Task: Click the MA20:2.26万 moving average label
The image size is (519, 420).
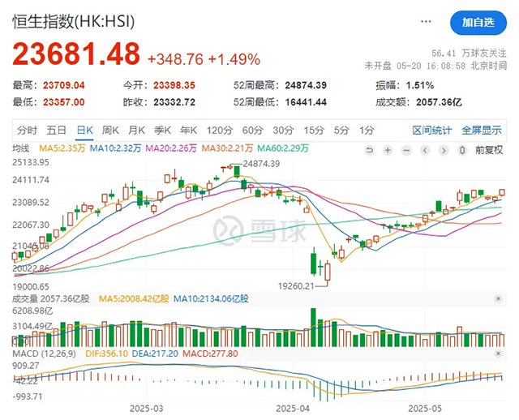Action: point(171,148)
